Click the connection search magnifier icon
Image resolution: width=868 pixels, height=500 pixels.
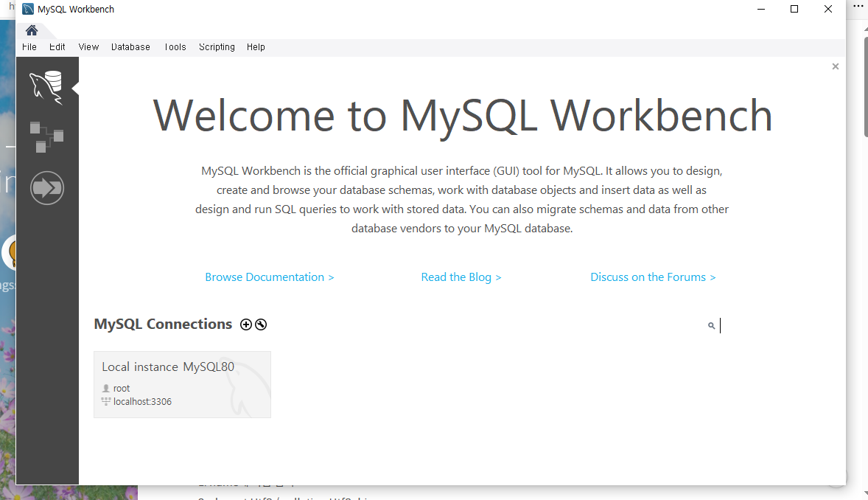click(x=711, y=326)
